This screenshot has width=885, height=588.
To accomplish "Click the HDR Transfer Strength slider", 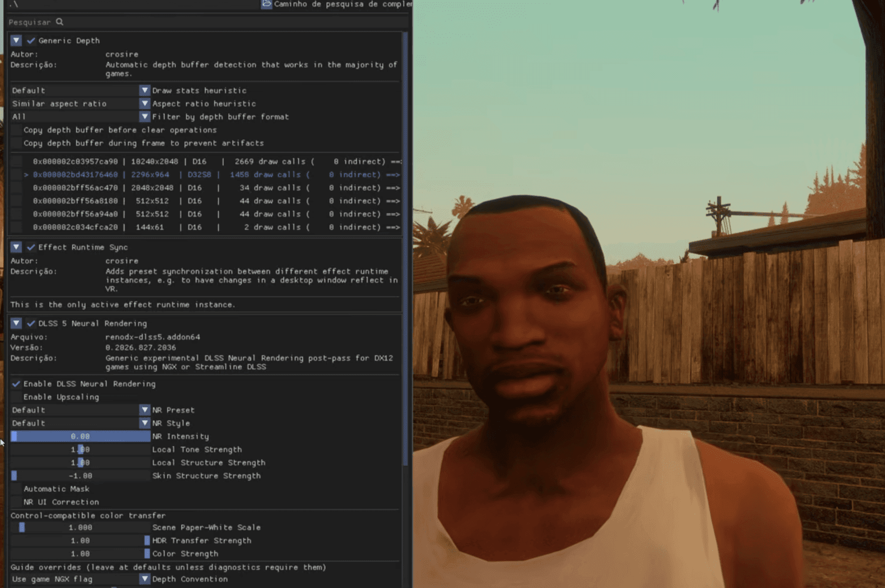I will click(81, 540).
